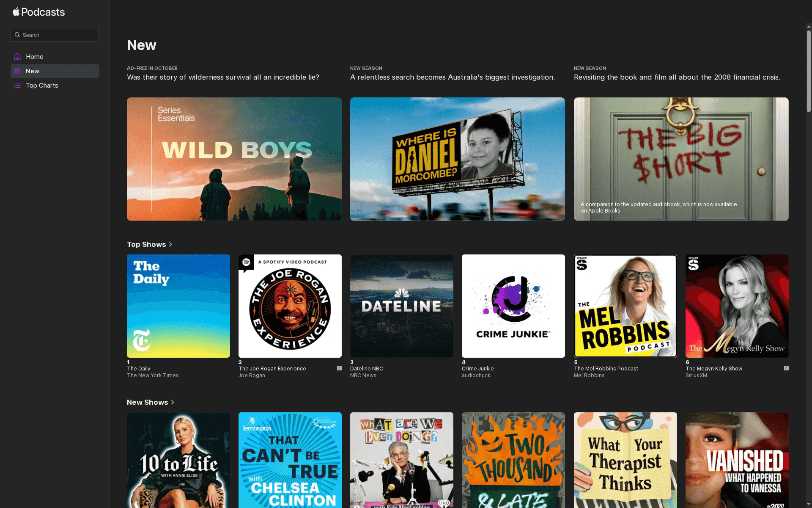The height and width of the screenshot is (508, 812).
Task: Expand the New Shows section
Action: tap(151, 402)
